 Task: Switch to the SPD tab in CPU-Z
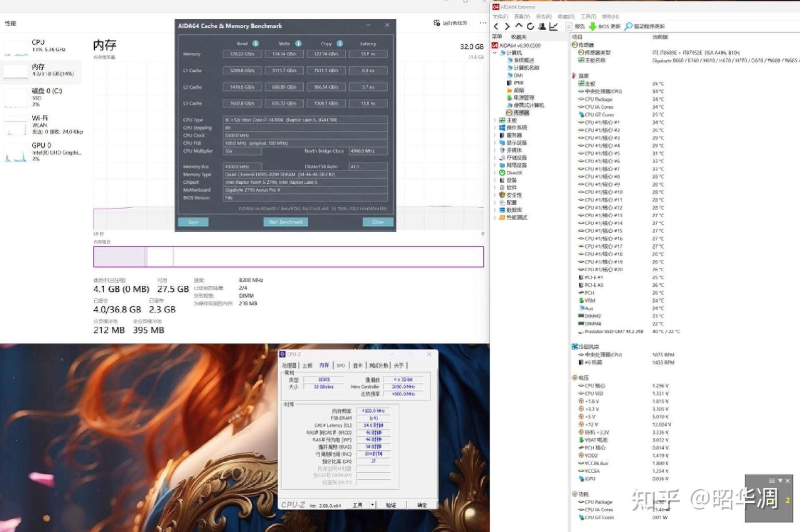coord(341,365)
